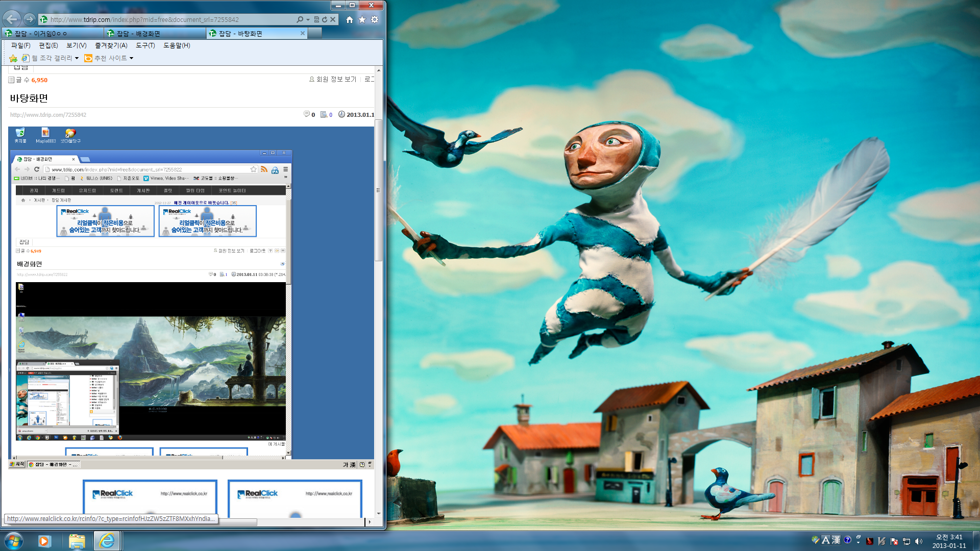Click the browser back arrow button
The height and width of the screenshot is (551, 980).
(12, 19)
